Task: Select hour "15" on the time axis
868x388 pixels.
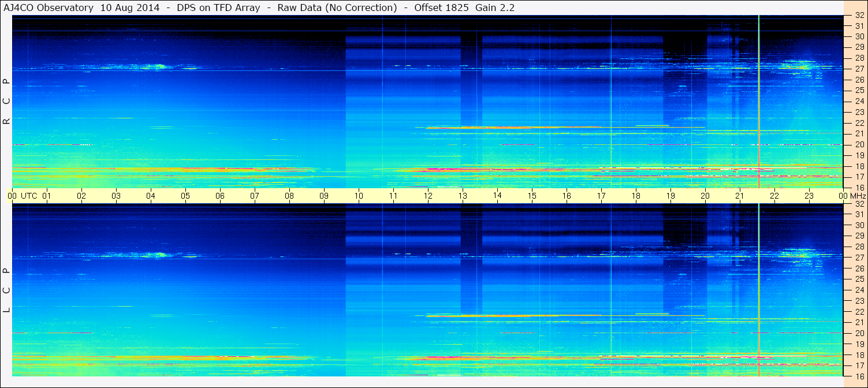Action: 532,196
